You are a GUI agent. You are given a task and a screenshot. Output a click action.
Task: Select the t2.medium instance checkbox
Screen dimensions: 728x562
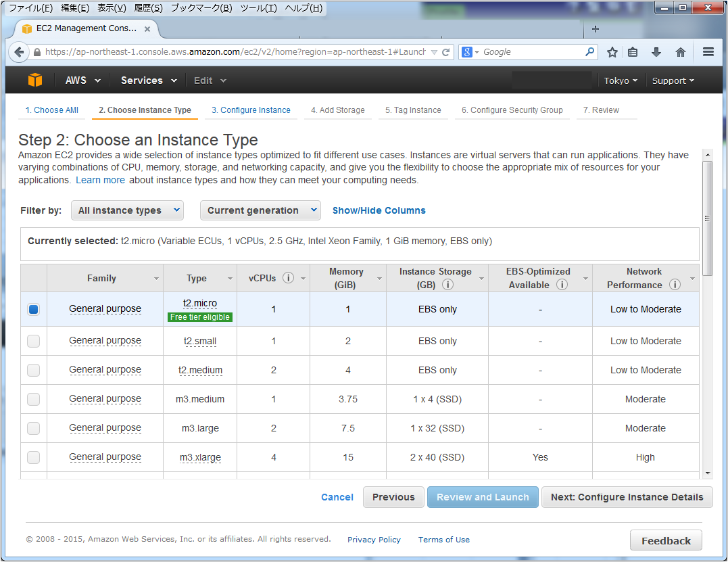(33, 370)
